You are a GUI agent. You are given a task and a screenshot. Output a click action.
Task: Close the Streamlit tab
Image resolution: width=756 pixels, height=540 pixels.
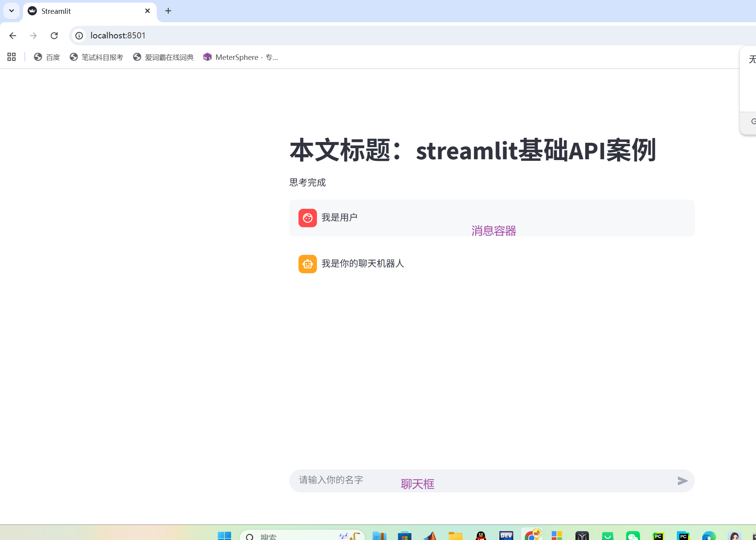[148, 11]
